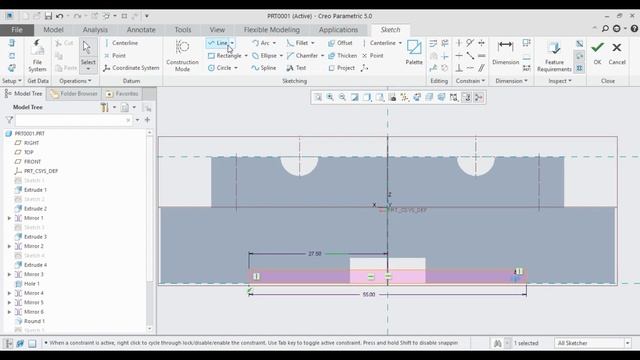Switch to the Flexible Modeling tab
Screen dimensions: 640x360
pyautogui.click(x=271, y=30)
